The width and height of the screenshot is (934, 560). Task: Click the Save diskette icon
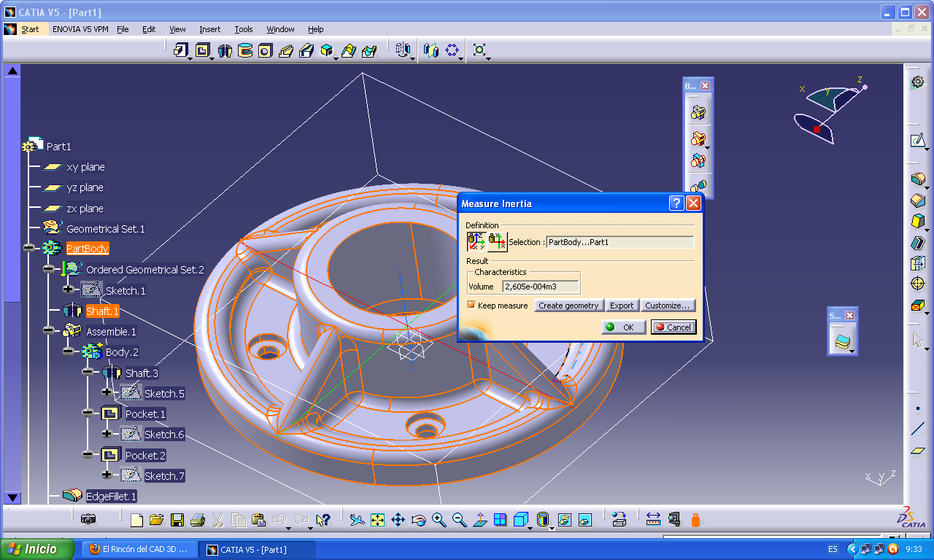(x=177, y=520)
